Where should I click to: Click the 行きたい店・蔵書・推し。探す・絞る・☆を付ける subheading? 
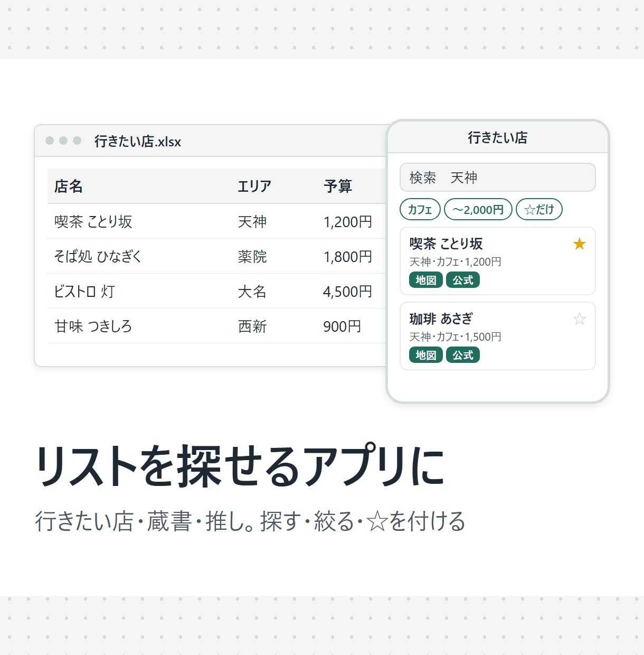click(250, 521)
